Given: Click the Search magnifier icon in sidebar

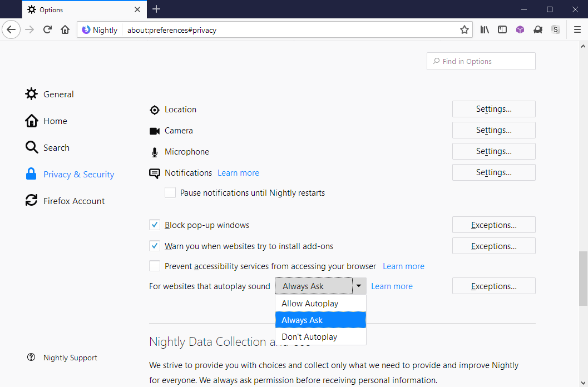Looking at the screenshot, I should click(x=32, y=147).
